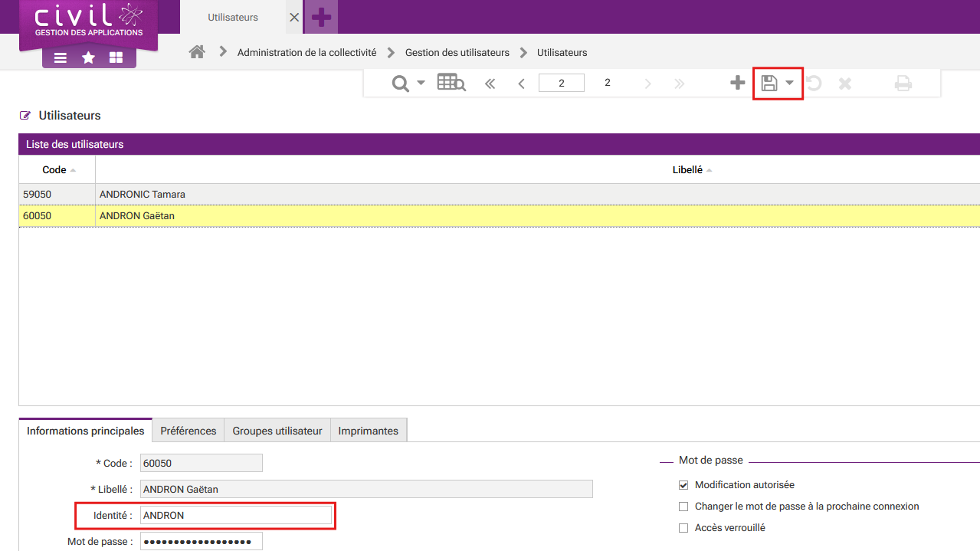This screenshot has width=980, height=551.
Task: Sort list by Libellé column
Action: pos(692,170)
